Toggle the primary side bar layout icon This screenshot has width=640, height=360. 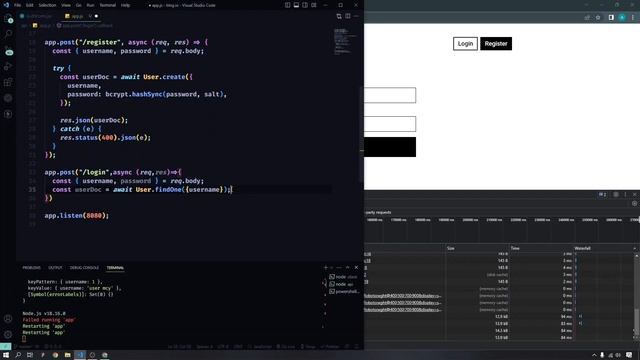point(288,5)
